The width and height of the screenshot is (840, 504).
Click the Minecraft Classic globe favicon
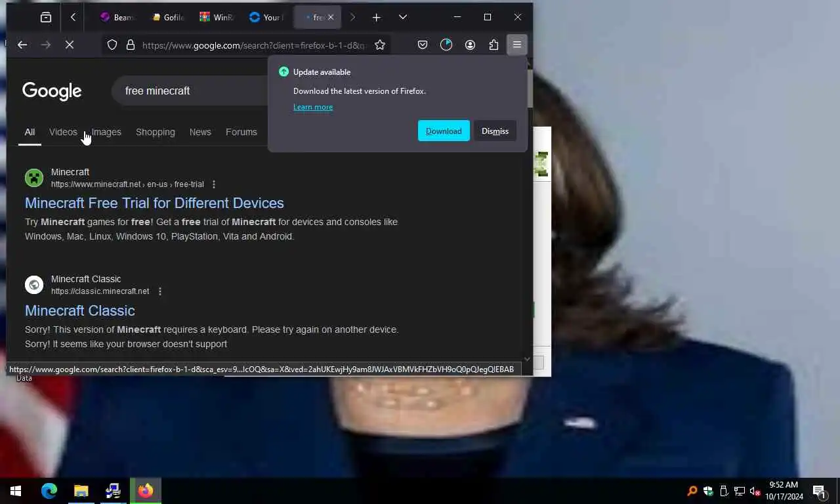pos(34,285)
